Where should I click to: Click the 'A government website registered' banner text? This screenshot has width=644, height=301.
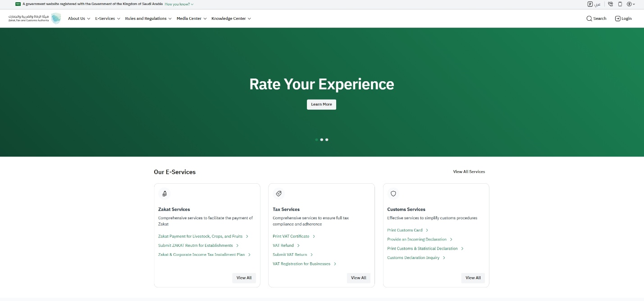pyautogui.click(x=92, y=4)
